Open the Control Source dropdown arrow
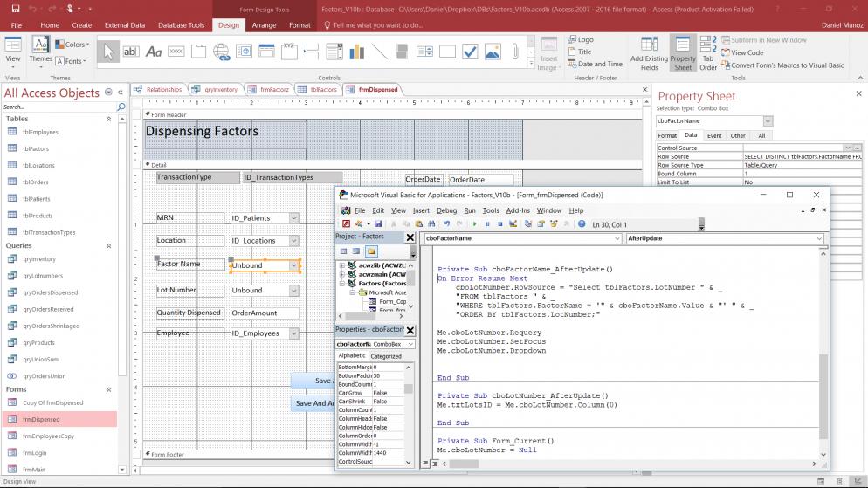The width and height of the screenshot is (868, 488). pos(848,148)
